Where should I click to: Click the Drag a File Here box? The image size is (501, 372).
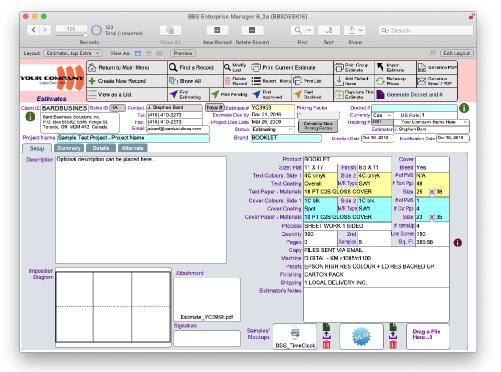coord(428,336)
